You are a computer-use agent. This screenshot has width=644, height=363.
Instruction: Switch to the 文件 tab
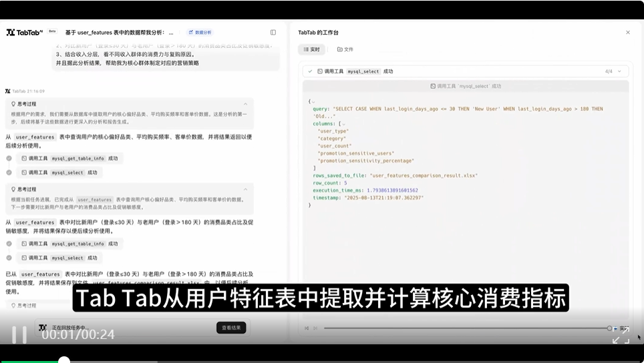345,49
